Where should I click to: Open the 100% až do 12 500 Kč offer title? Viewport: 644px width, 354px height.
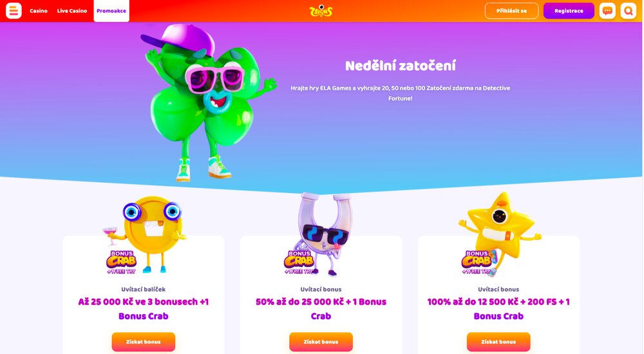coord(498,309)
